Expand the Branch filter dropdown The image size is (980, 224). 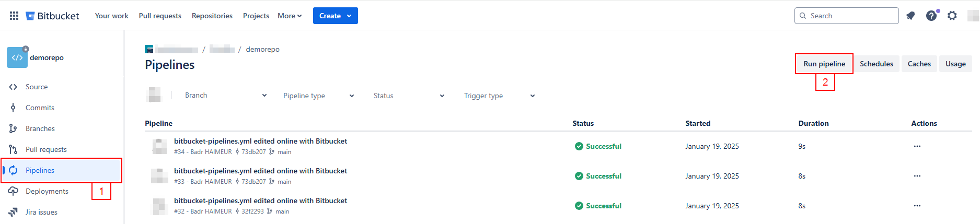[x=226, y=96]
